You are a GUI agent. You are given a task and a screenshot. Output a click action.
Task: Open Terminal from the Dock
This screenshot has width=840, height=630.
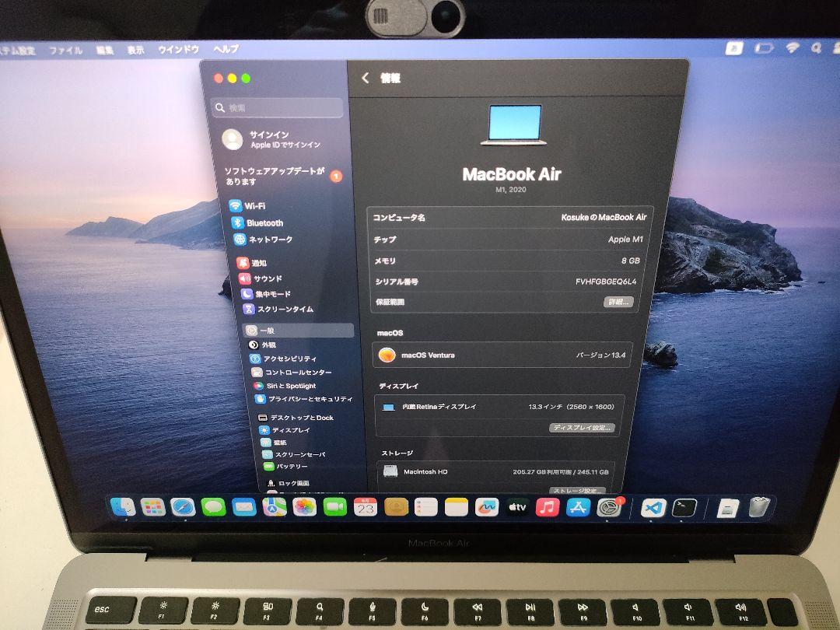click(684, 508)
